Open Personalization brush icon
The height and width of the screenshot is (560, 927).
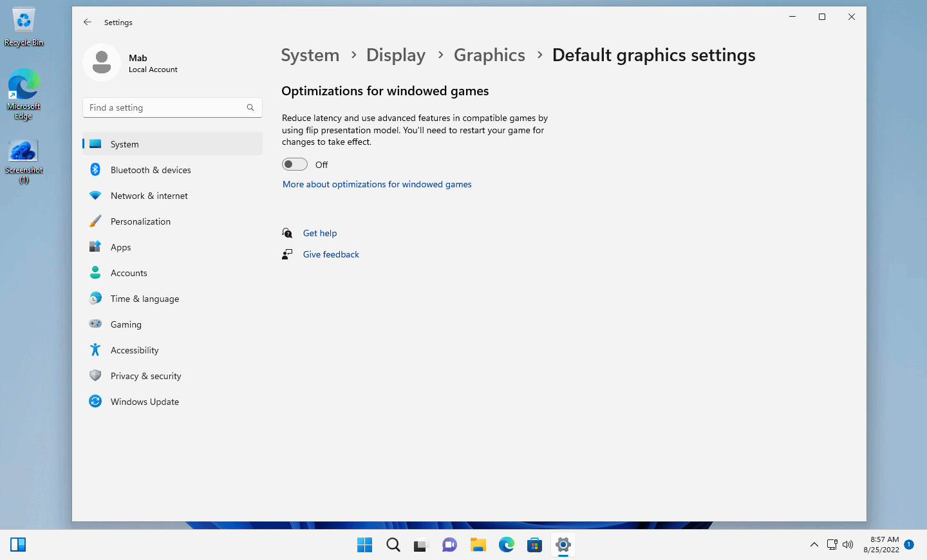95,221
